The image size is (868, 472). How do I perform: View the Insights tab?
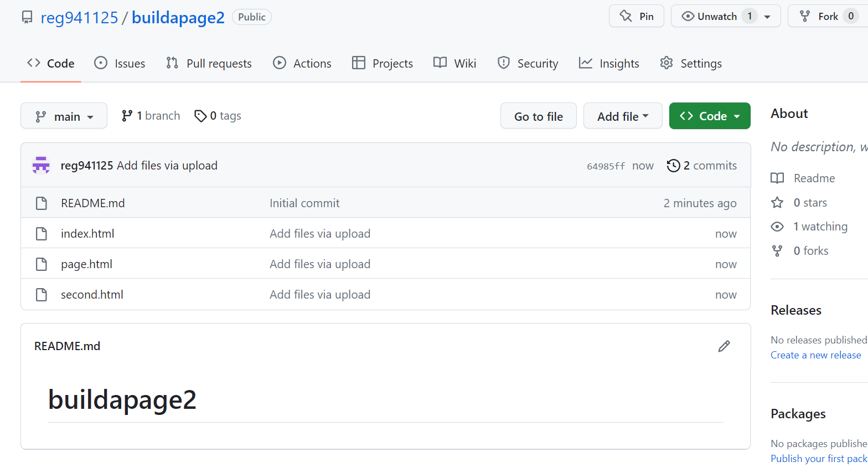pos(608,63)
